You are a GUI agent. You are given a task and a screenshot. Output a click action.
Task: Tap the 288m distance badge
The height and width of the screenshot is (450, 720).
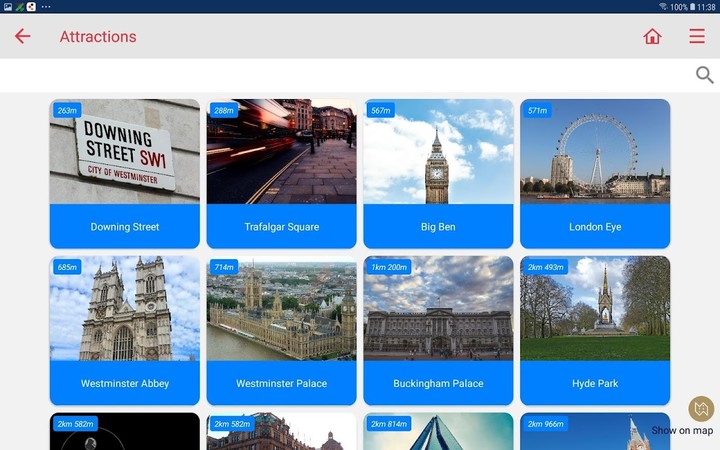pyautogui.click(x=224, y=110)
